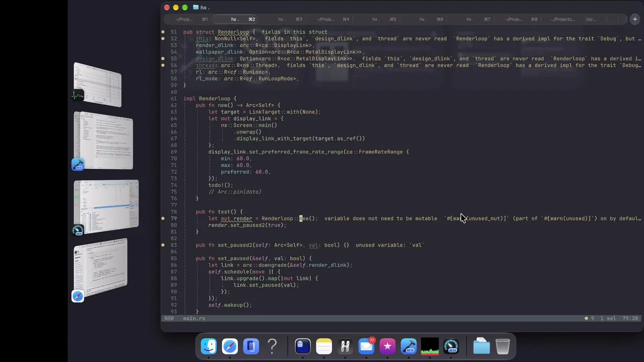The image size is (644, 362).
Task: Click warning dot beside line 79
Action: (x=163, y=219)
